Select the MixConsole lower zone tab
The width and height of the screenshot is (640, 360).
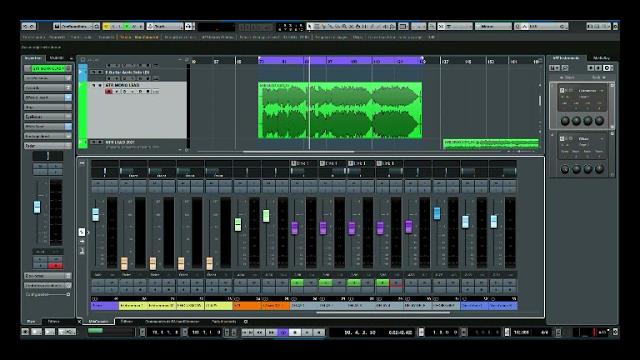point(99,322)
